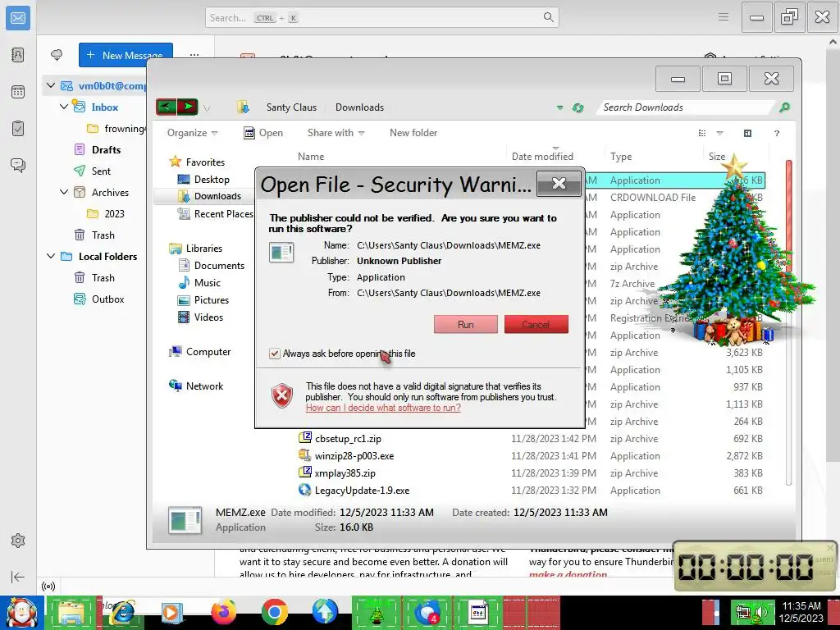Viewport: 840px width, 630px height.
Task: Click the Search Downloads magnifier icon
Action: pos(784,107)
